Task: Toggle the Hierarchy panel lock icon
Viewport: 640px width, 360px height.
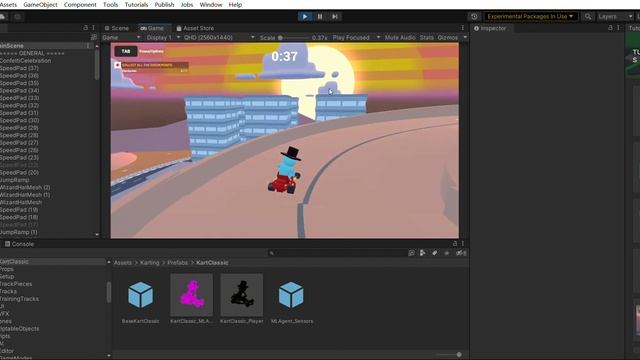Action: click(x=85, y=28)
